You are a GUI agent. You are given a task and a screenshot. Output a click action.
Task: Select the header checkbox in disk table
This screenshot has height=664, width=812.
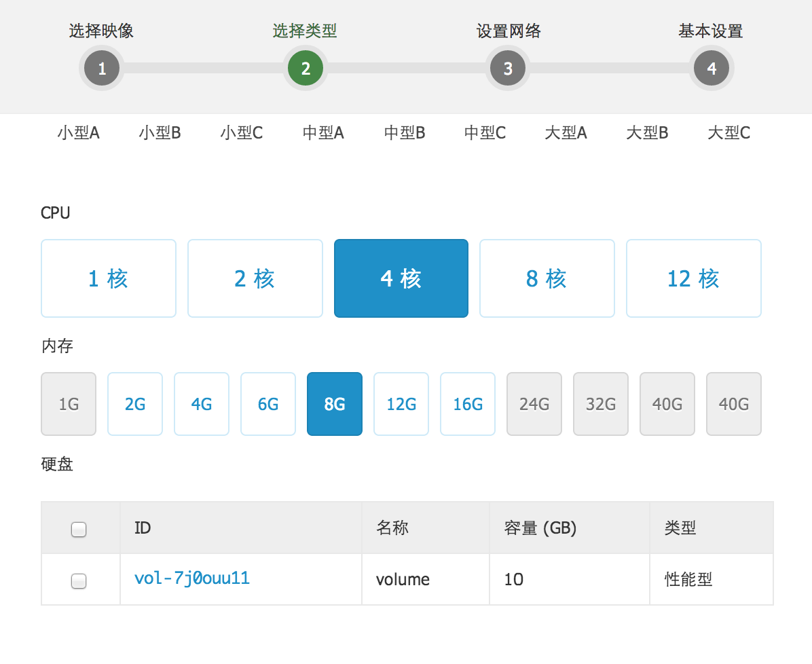(x=79, y=530)
